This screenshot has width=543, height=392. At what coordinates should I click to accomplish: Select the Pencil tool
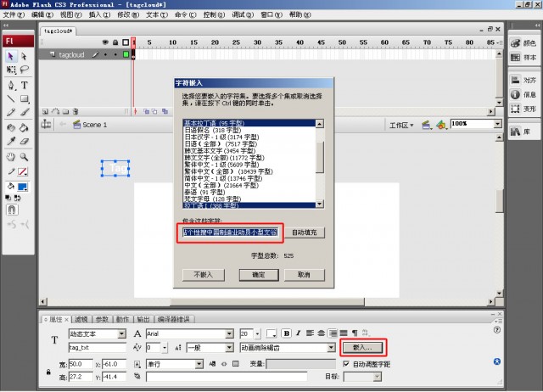point(11,112)
